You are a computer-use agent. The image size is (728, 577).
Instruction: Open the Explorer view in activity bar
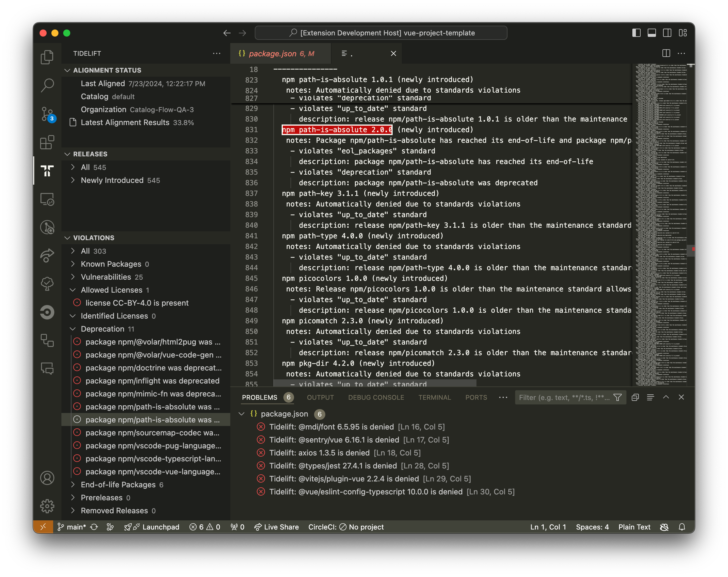coord(47,57)
